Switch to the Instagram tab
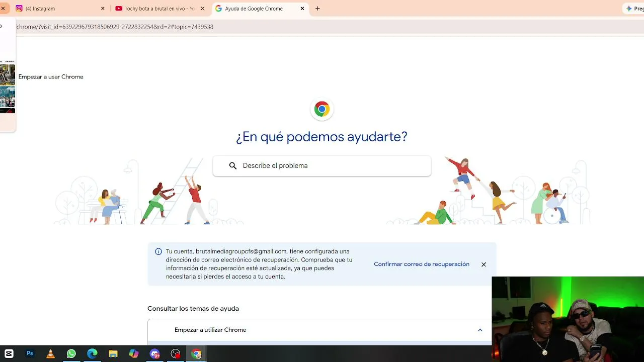The height and width of the screenshot is (362, 644). pyautogui.click(x=59, y=9)
